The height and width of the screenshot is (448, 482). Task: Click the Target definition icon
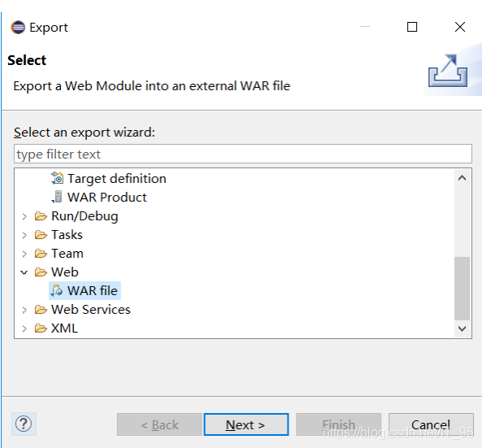click(x=57, y=178)
